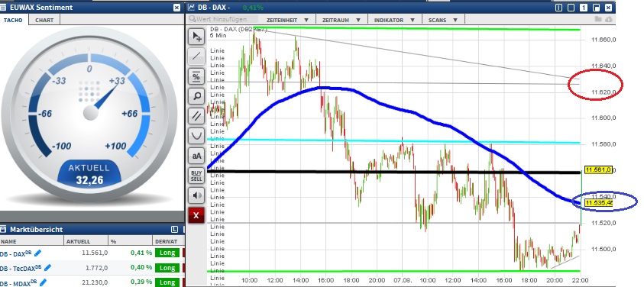Select the cursor pointer tool in chart toolbar
Screen dimensions: 644x287
click(196, 37)
